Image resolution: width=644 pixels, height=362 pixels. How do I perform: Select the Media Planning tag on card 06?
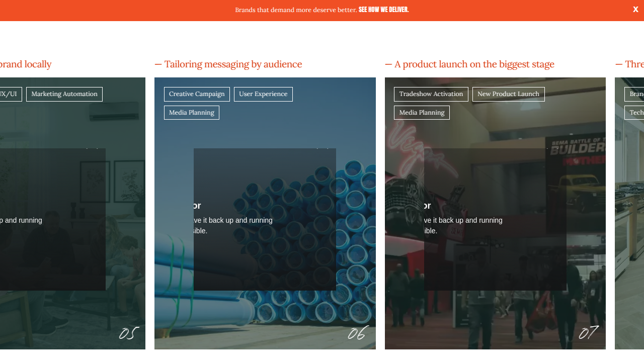(x=192, y=113)
